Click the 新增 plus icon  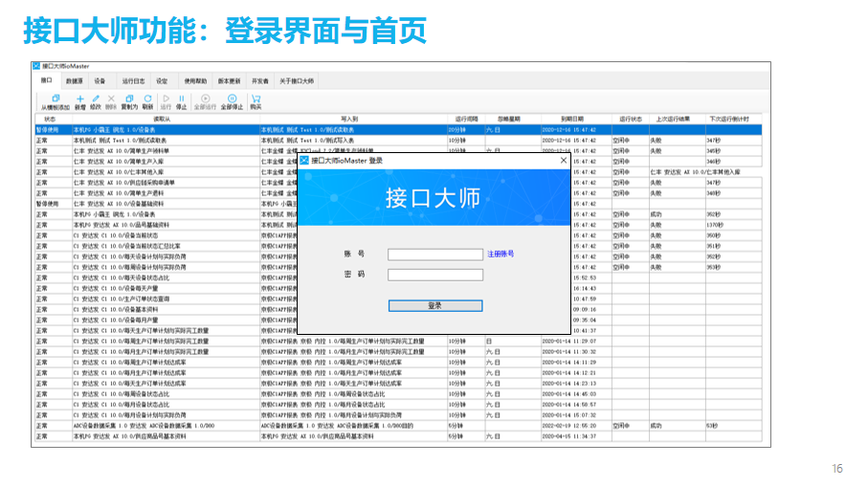coord(80,99)
